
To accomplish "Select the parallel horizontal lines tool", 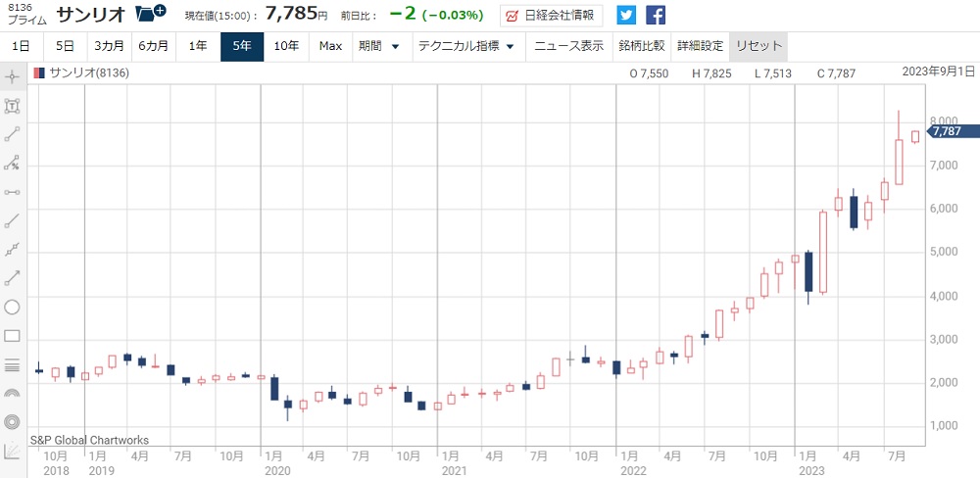I will pos(12,365).
